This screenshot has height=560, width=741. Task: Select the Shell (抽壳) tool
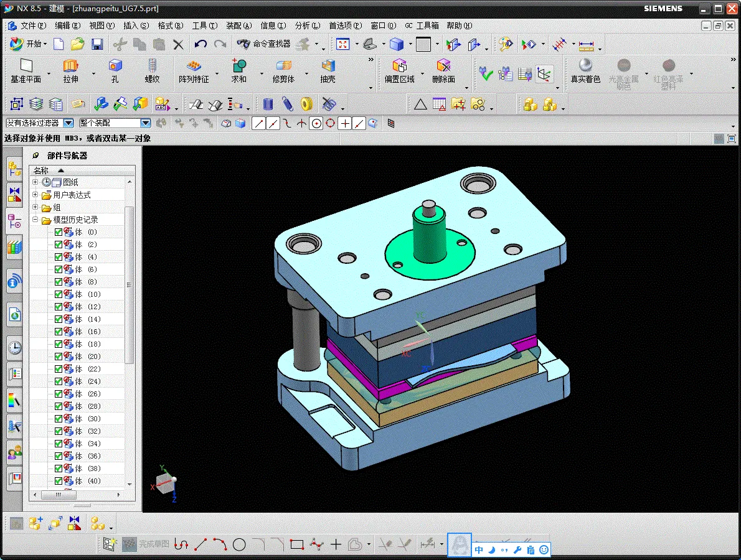pos(328,71)
